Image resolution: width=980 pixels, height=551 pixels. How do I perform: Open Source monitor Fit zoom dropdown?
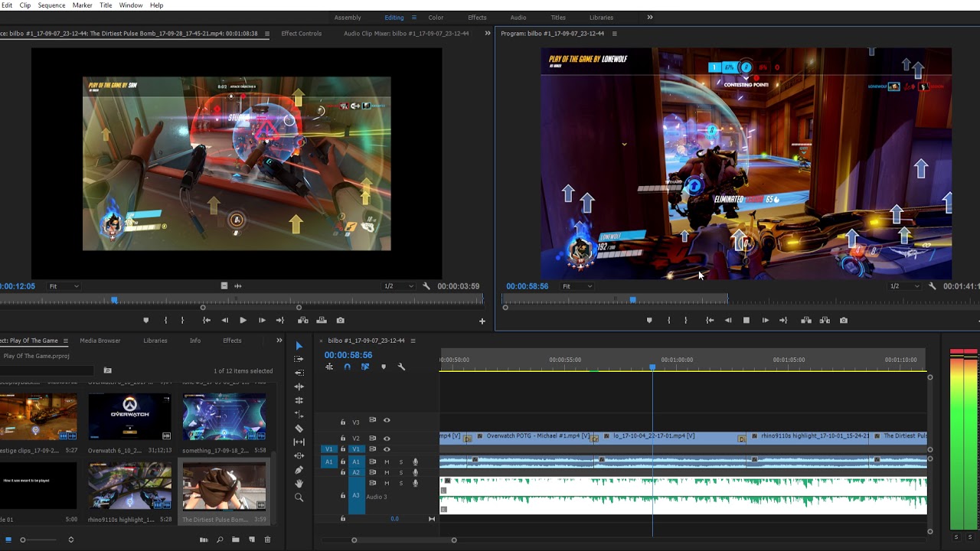click(x=64, y=286)
